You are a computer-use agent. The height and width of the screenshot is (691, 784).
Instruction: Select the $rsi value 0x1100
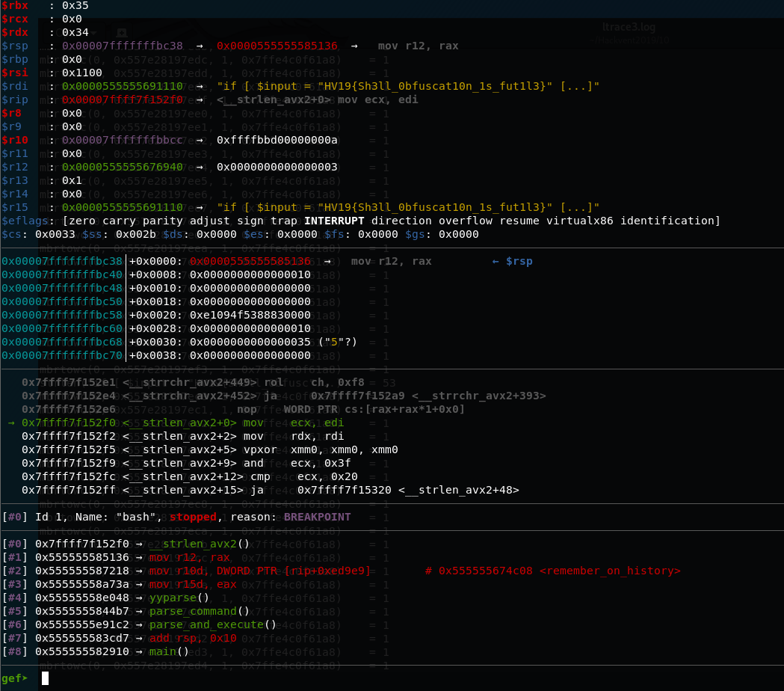click(x=82, y=73)
